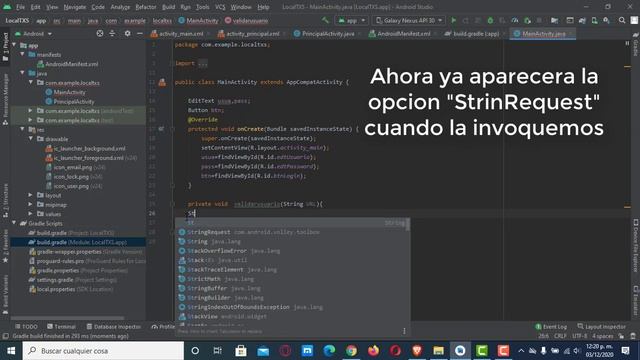Screen dimensions: 640x360
Task: Open the Event Log
Action: [551, 327]
